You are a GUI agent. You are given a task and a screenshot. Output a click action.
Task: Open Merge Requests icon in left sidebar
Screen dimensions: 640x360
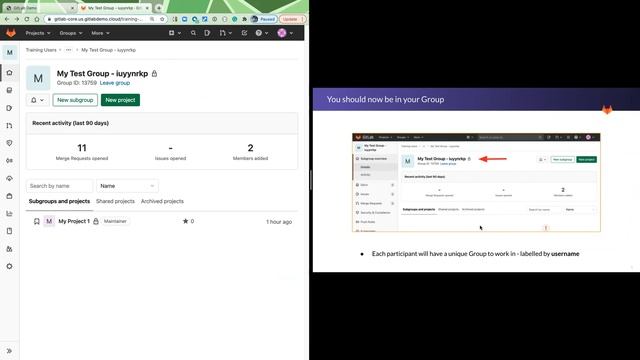9,126
